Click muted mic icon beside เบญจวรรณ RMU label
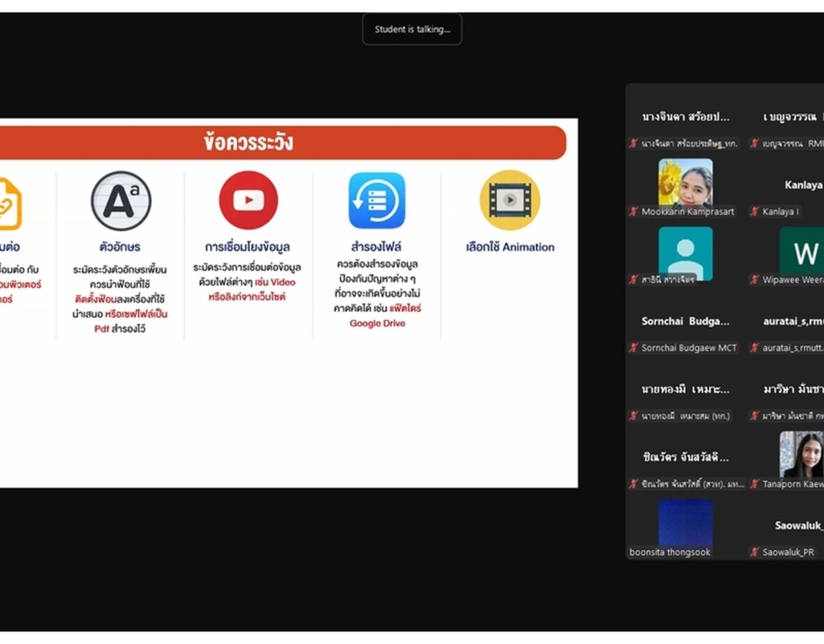Viewport: 824px width, 644px height. click(x=754, y=144)
